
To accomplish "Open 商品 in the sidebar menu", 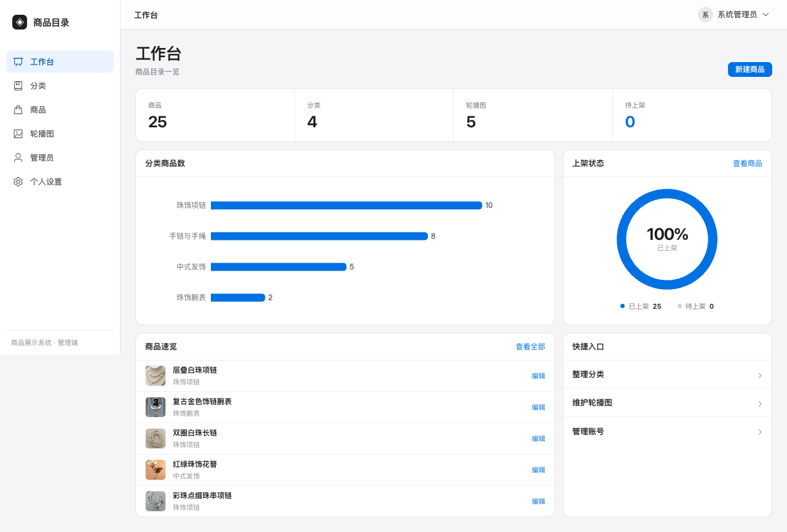I will click(60, 109).
